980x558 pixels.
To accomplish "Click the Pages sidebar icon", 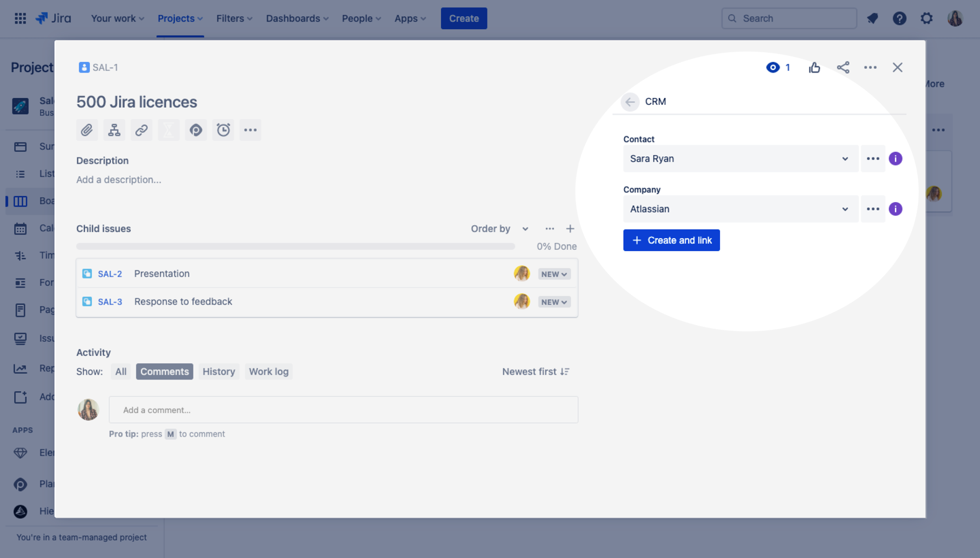I will [20, 309].
